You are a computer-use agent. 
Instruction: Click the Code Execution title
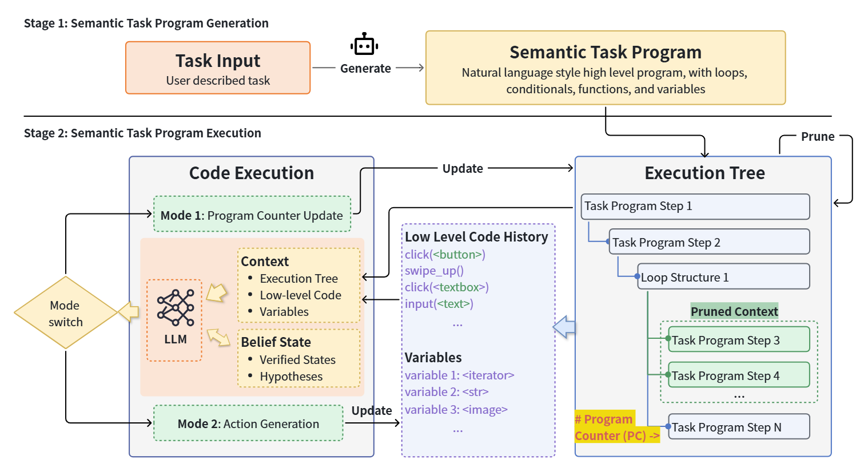click(x=252, y=173)
